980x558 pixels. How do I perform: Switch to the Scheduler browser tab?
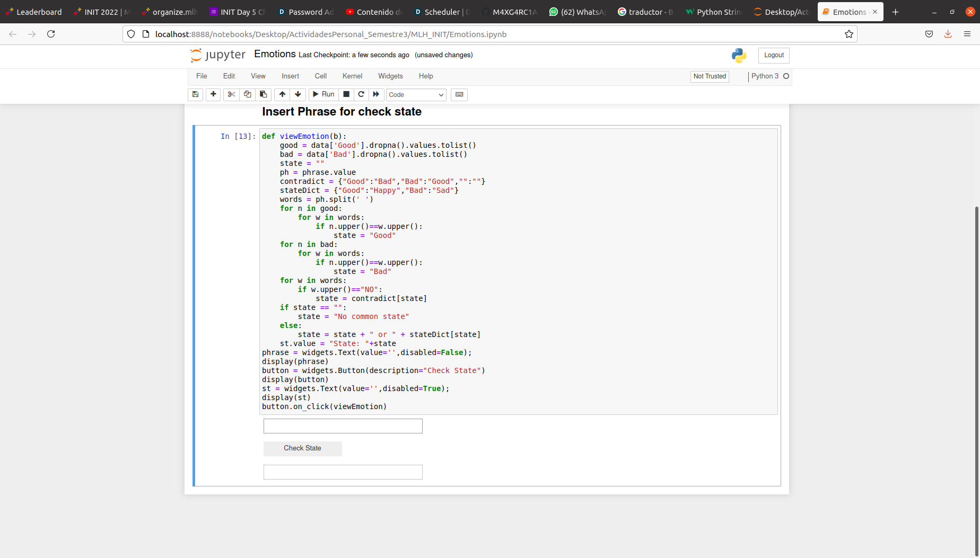point(442,12)
